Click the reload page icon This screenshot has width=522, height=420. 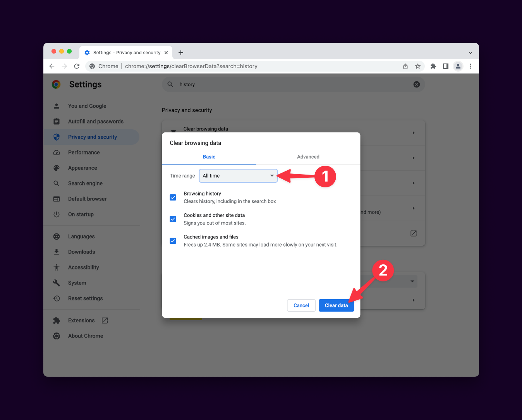77,66
